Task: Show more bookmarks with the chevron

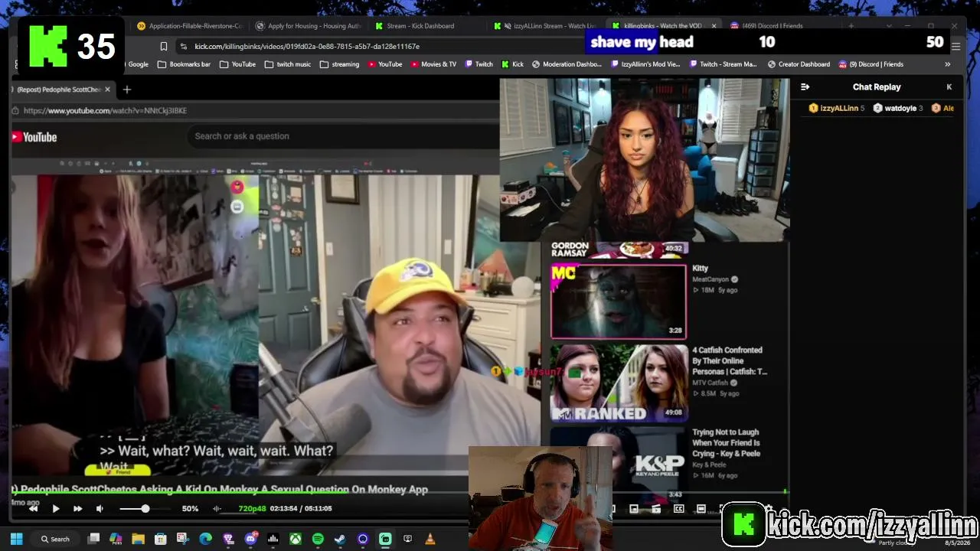Action: pyautogui.click(x=947, y=64)
